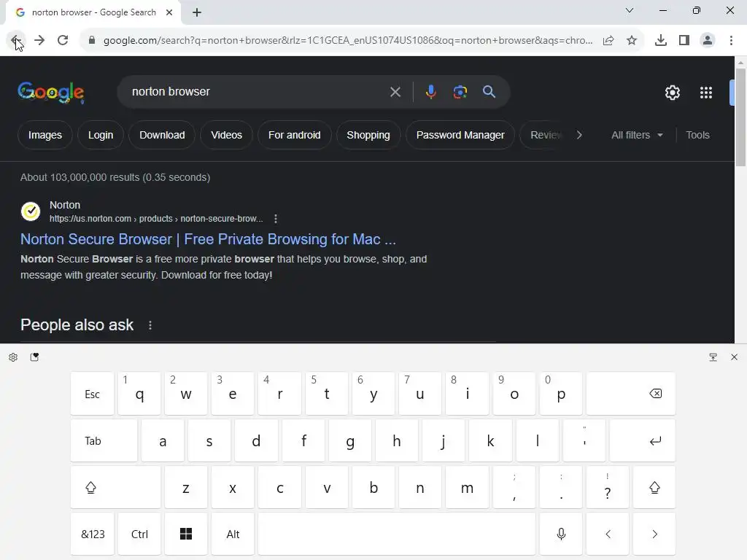Tap the Windows key on the keyboard
The height and width of the screenshot is (560, 747).
(x=186, y=534)
